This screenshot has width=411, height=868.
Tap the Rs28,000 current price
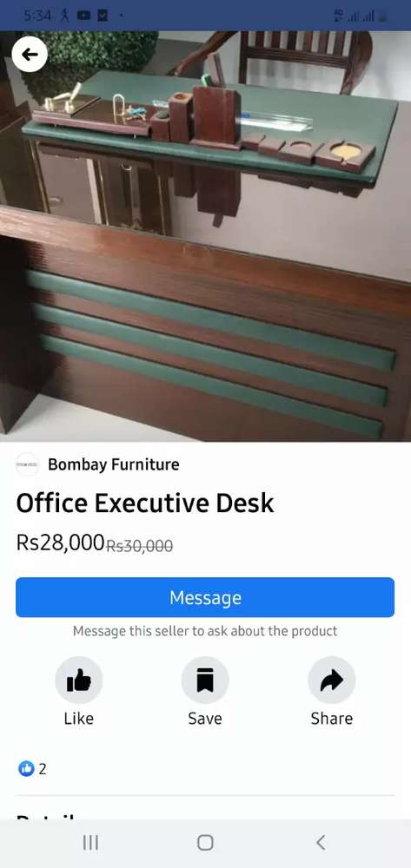(x=60, y=542)
